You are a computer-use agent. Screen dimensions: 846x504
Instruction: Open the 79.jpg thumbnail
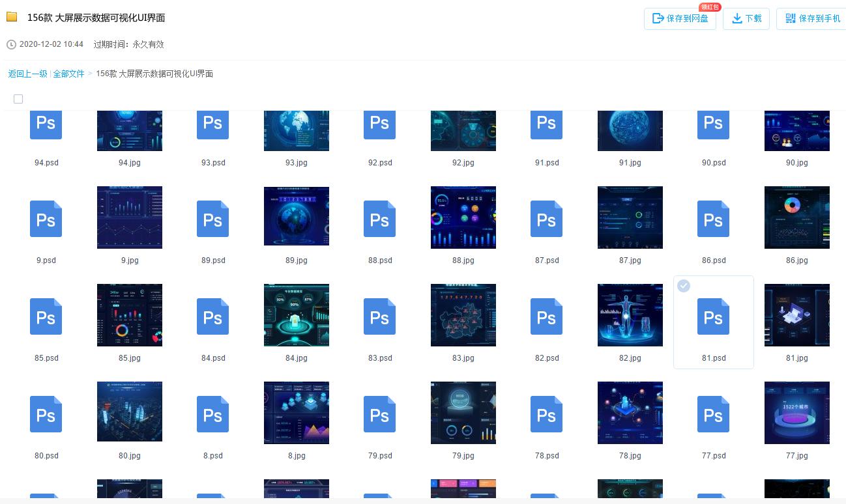pos(463,413)
